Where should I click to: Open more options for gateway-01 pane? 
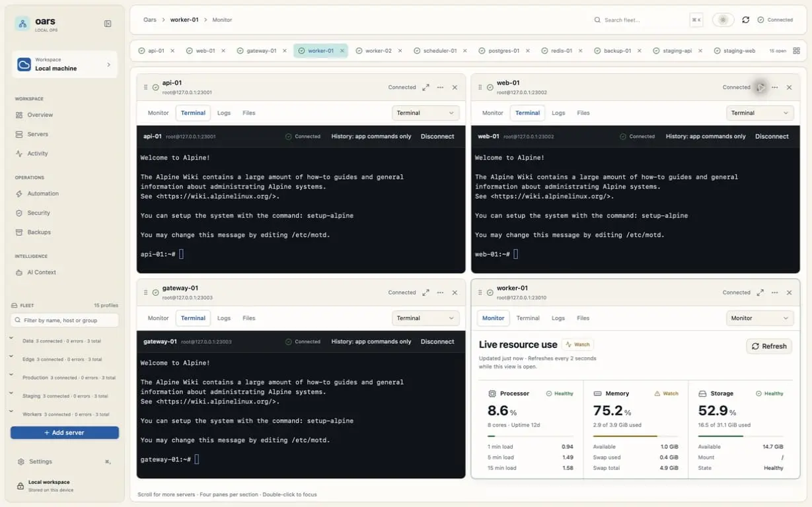click(x=440, y=292)
